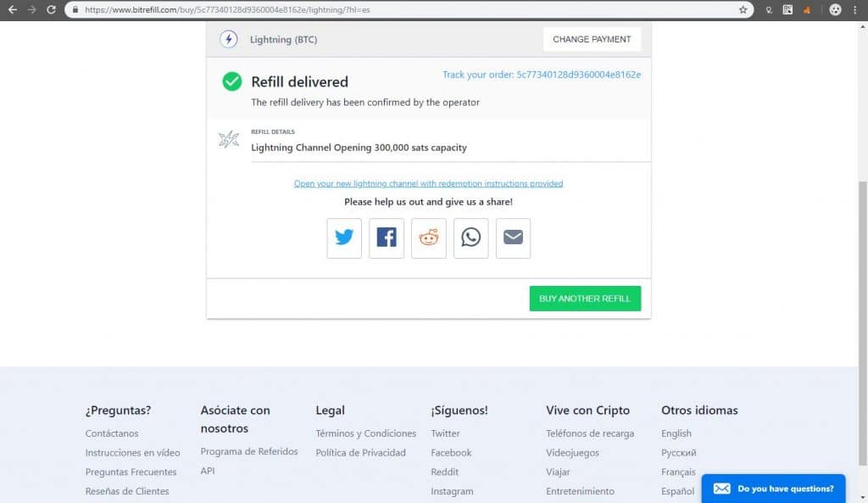The image size is (868, 503).
Task: Click the lightbulb extension icon
Action: [769, 10]
